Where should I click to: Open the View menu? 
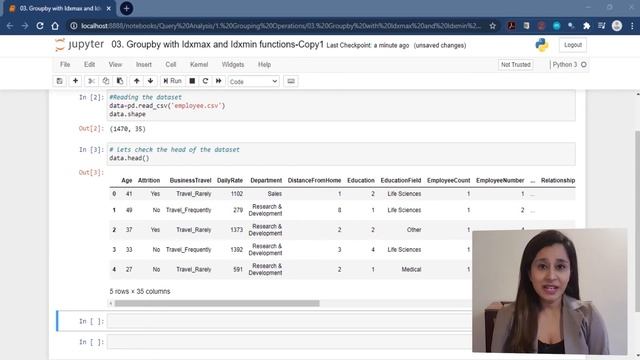pos(115,64)
